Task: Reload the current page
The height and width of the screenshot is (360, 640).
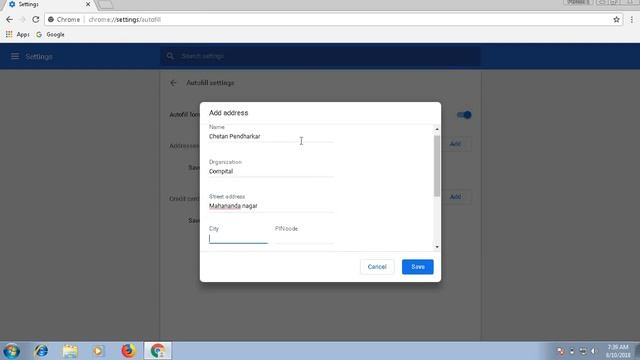Action: 36,20
